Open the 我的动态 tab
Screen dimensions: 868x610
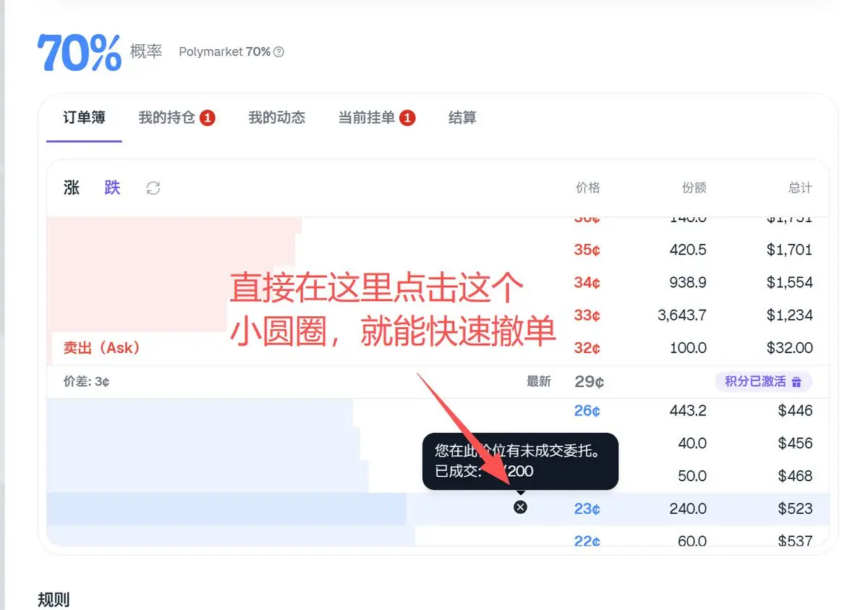(x=277, y=117)
